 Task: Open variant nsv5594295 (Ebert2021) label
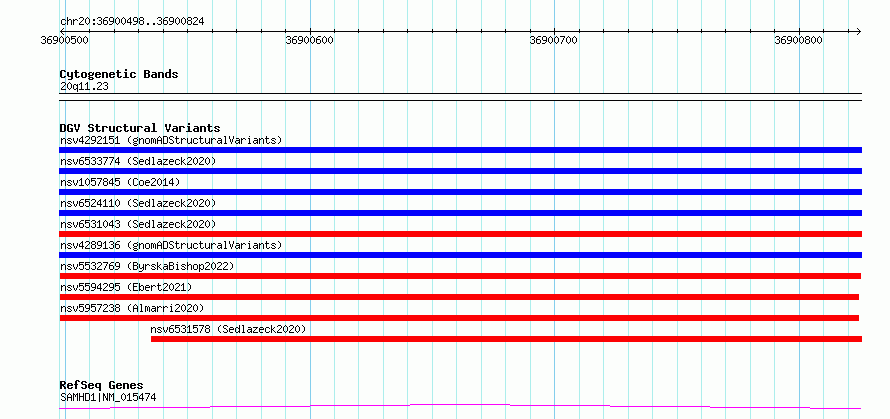click(x=126, y=287)
